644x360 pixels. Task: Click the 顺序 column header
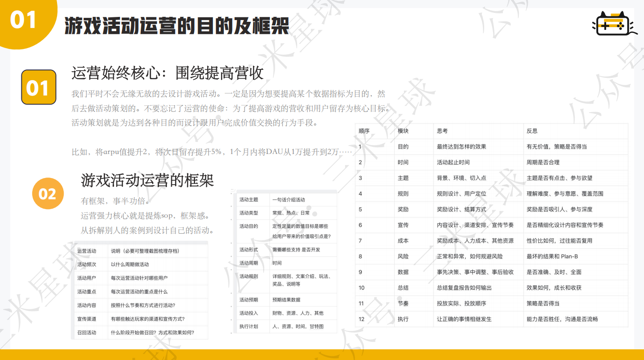[x=364, y=131]
